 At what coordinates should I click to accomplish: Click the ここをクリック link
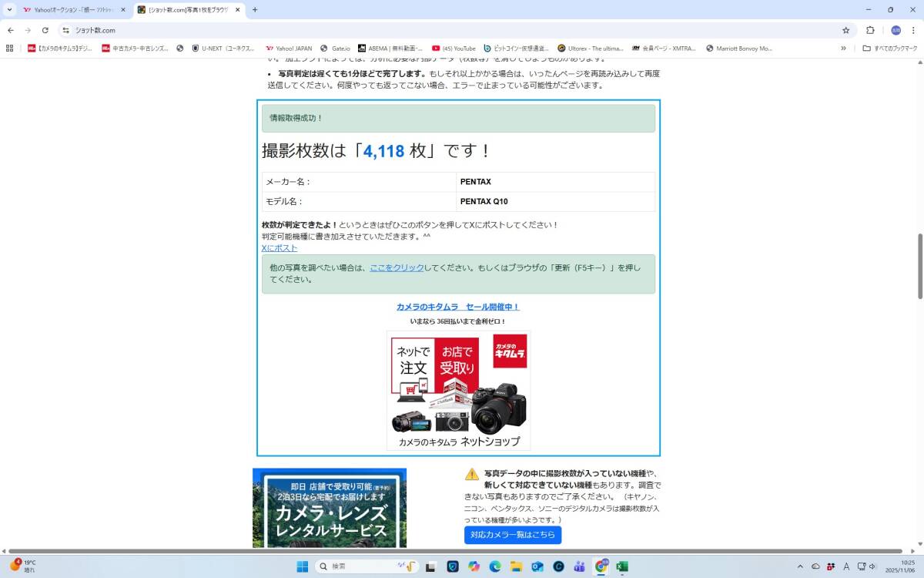pyautogui.click(x=397, y=267)
